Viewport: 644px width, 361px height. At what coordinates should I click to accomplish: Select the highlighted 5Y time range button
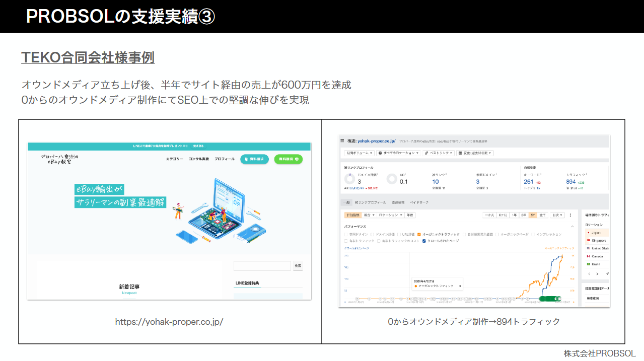point(533,215)
